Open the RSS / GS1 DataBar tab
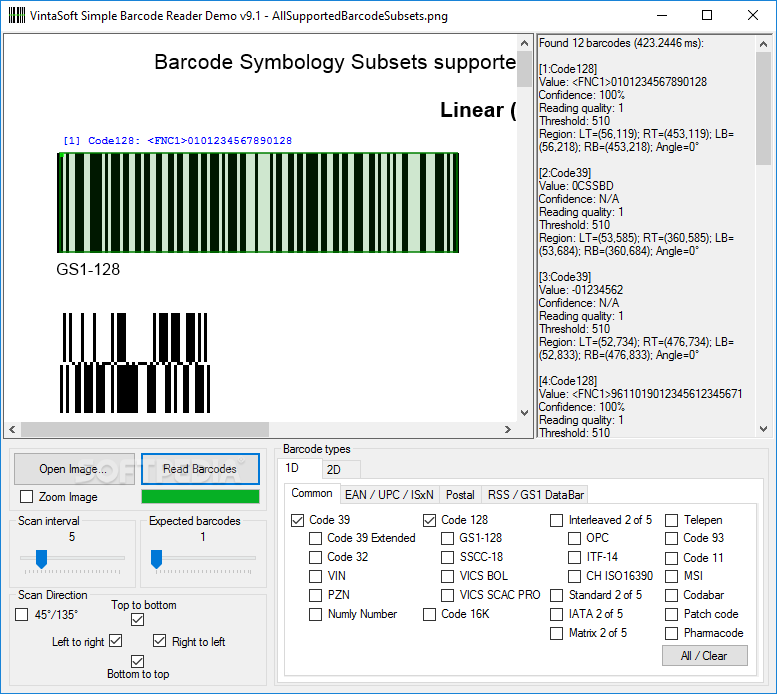This screenshot has height=694, width=777. click(536, 494)
